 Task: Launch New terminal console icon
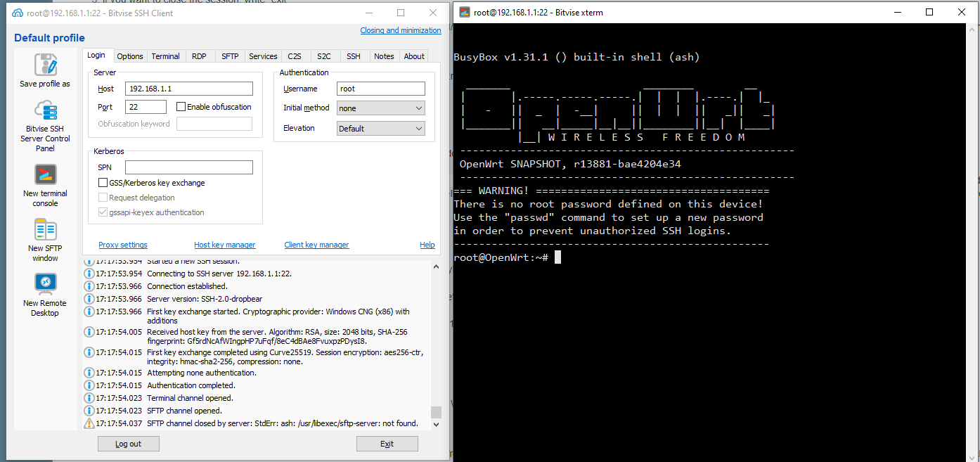[45, 175]
